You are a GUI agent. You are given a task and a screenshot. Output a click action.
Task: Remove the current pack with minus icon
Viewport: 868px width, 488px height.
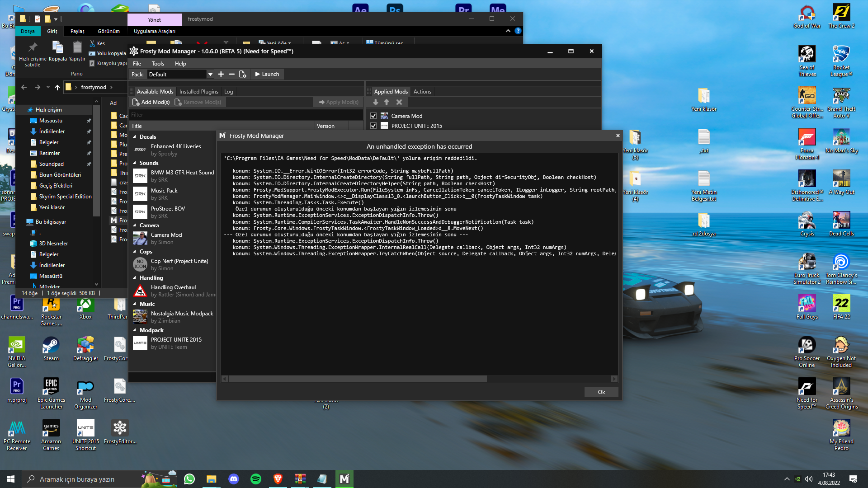(232, 74)
